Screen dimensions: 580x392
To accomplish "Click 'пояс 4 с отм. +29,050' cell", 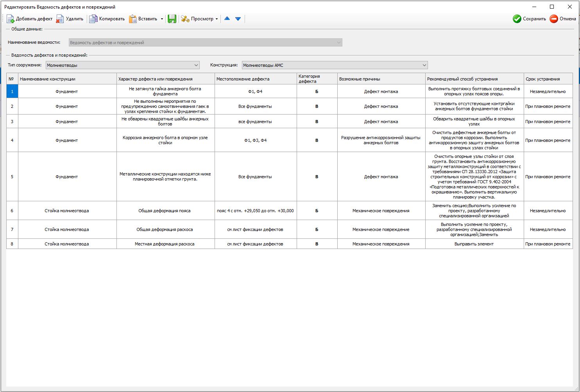I will pos(256,211).
